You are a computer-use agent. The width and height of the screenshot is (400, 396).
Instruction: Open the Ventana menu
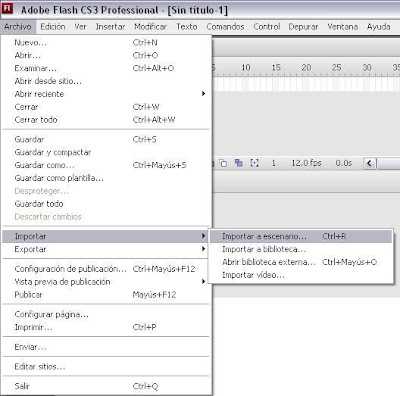click(x=343, y=26)
